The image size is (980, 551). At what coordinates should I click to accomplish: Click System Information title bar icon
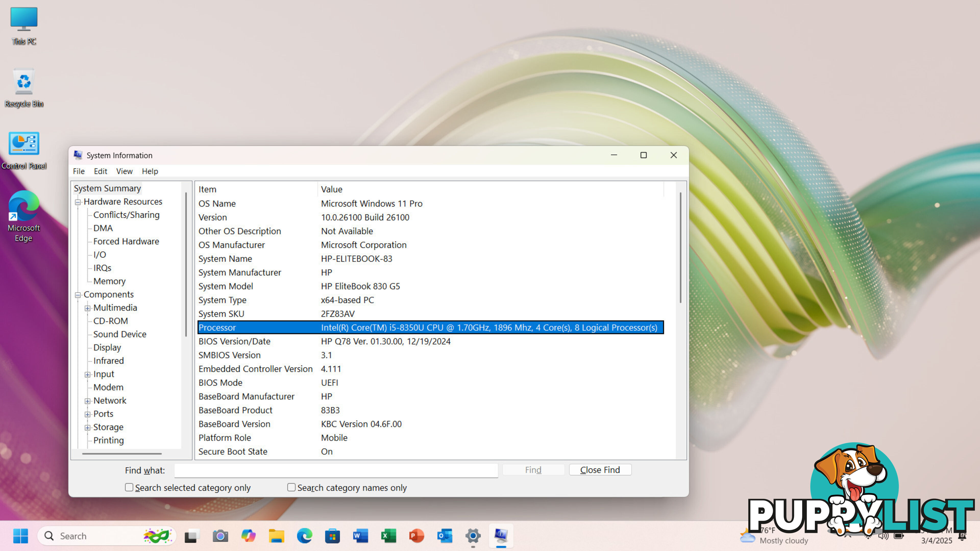(78, 155)
